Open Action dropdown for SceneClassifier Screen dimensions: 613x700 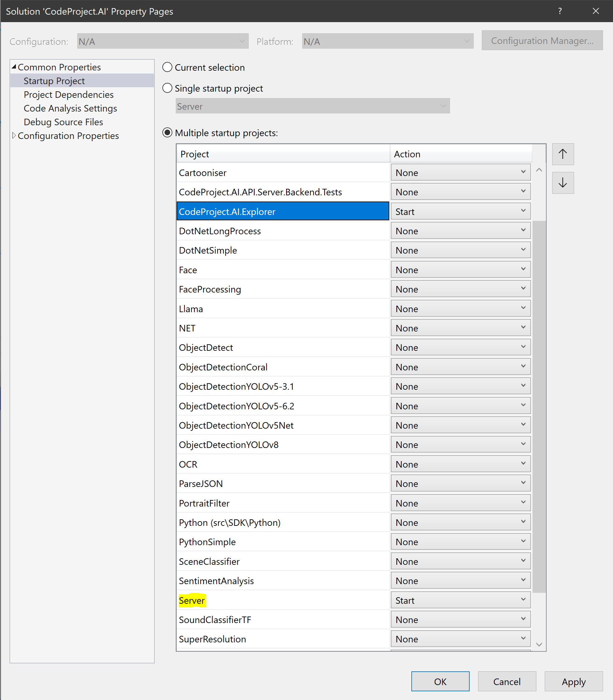tap(460, 561)
